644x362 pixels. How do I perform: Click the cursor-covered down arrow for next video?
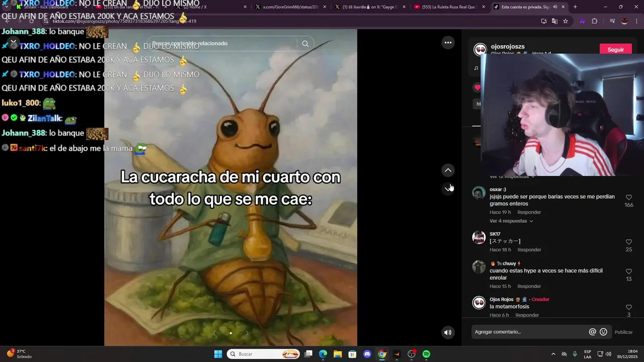pyautogui.click(x=448, y=188)
